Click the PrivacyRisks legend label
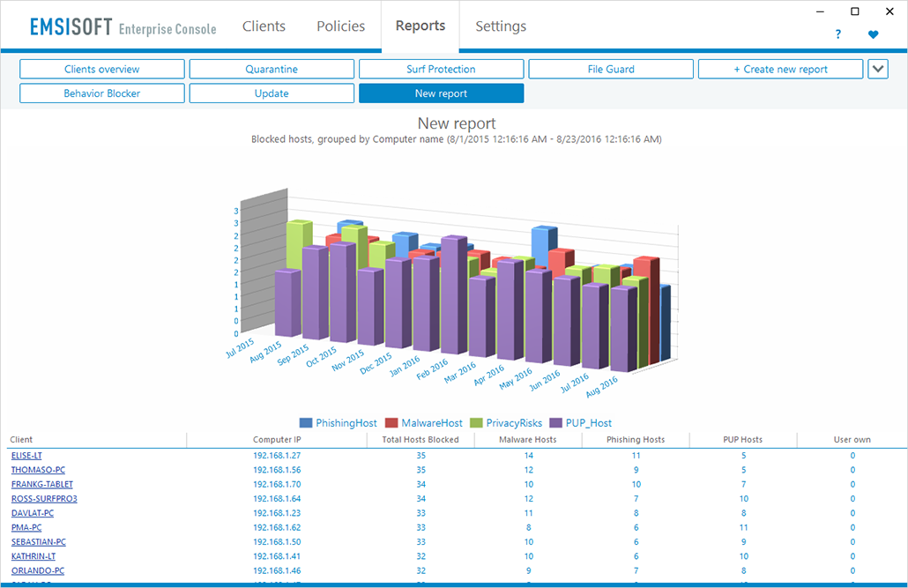 pyautogui.click(x=514, y=423)
